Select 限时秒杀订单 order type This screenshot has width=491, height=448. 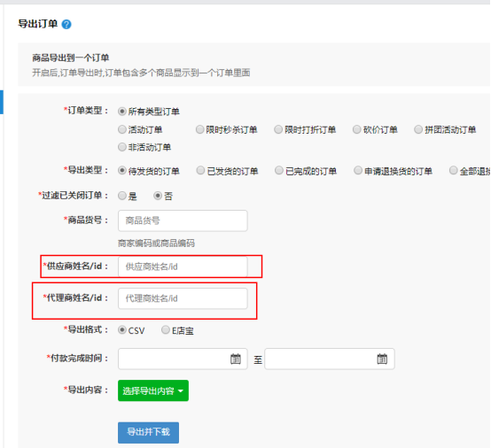[x=199, y=129]
